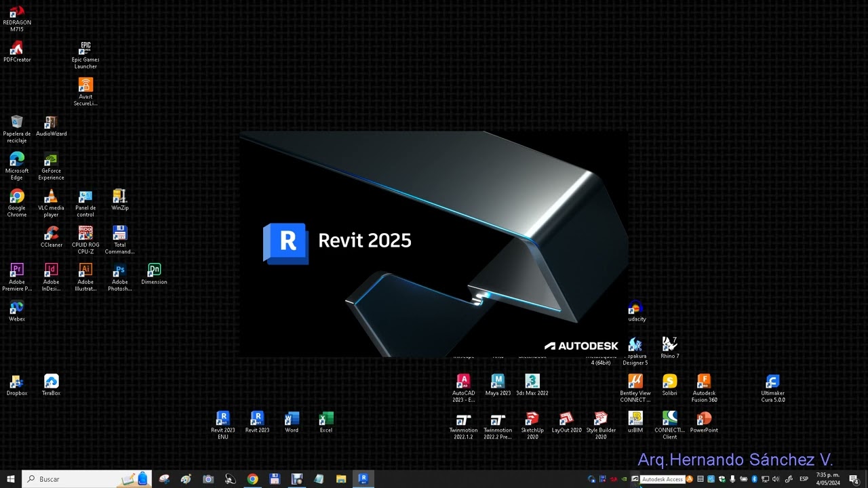Open the Windows Start menu

[11, 479]
